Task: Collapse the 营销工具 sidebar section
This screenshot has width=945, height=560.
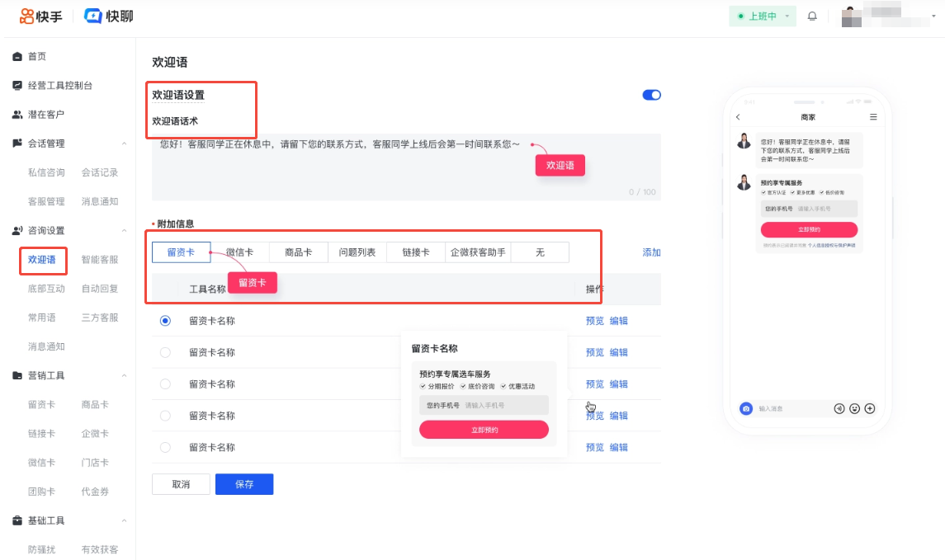Action: point(125,375)
